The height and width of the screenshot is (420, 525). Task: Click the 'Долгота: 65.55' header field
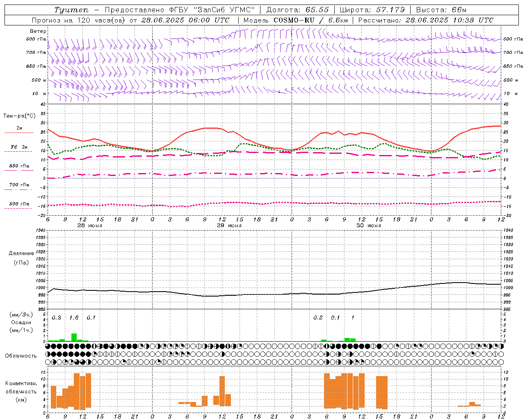[298, 10]
